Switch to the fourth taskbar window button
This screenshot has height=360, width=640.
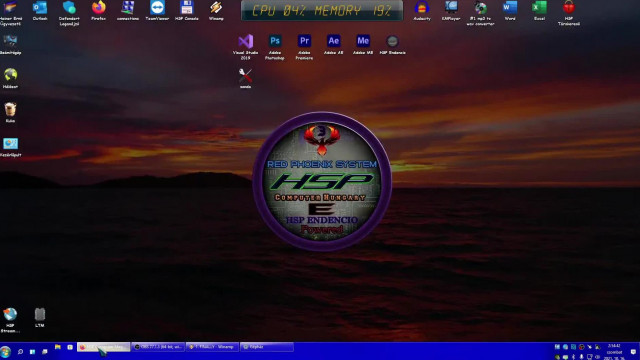267,347
